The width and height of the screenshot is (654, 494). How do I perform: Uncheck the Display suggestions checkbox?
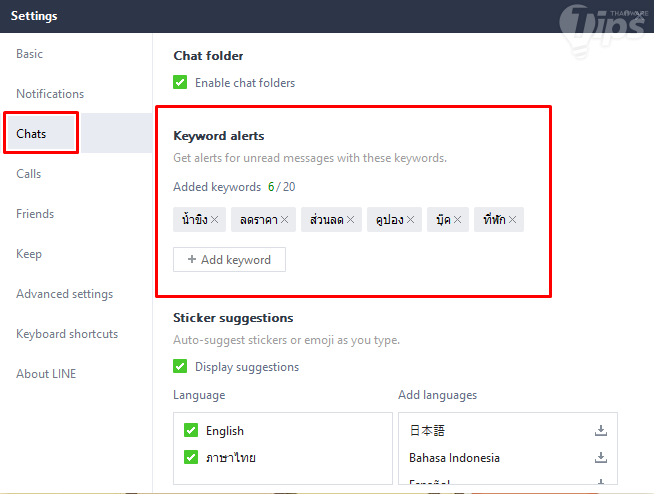tap(180, 366)
